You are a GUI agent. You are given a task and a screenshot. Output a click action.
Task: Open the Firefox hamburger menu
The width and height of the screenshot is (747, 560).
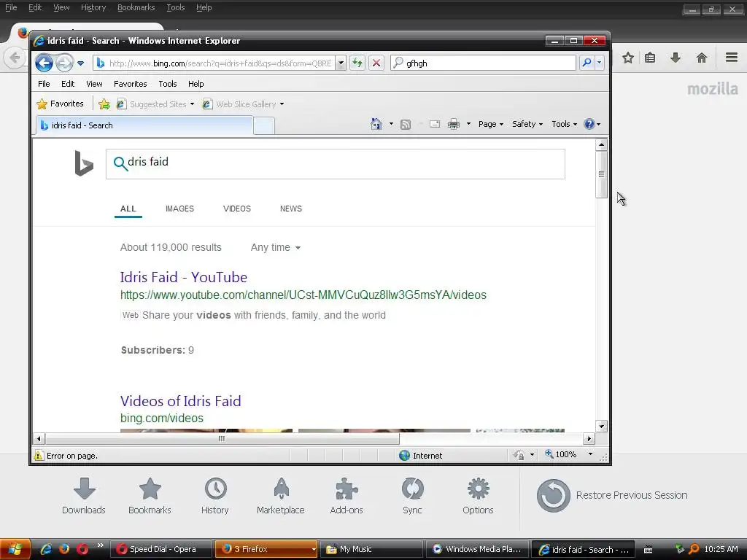click(x=732, y=58)
